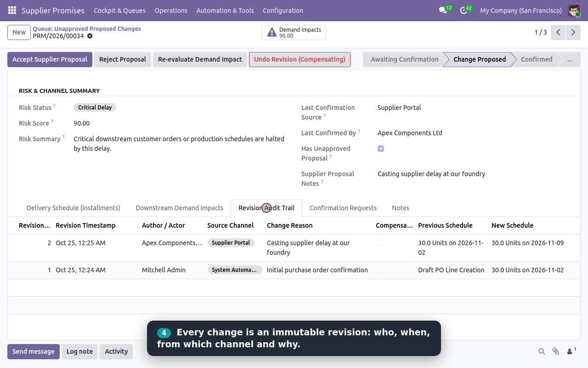Image resolution: width=588 pixels, height=368 pixels.
Task: Click Accept Supplier Proposal button
Action: tap(50, 59)
